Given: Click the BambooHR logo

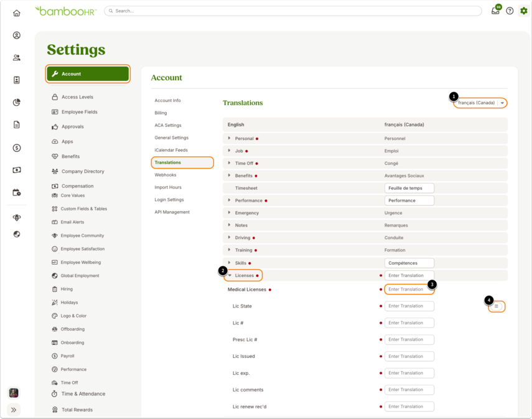Looking at the screenshot, I should pyautogui.click(x=66, y=11).
